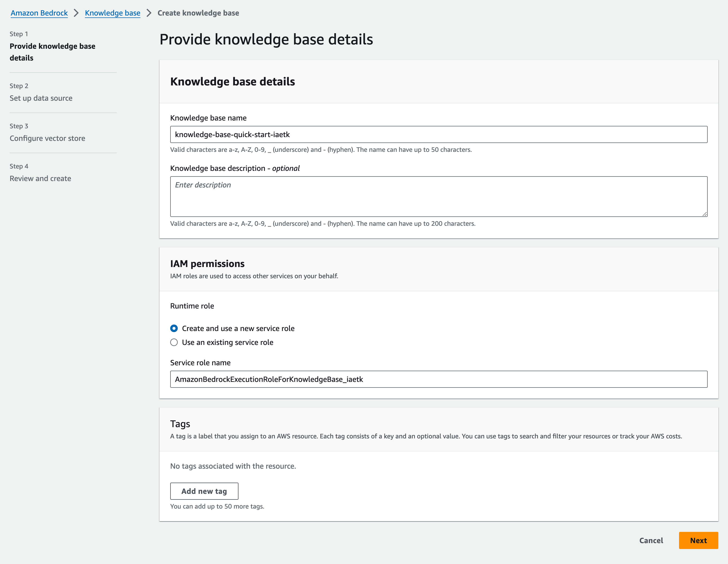This screenshot has height=564, width=728.
Task: Grab the description textarea resize handle
Action: pos(704,214)
